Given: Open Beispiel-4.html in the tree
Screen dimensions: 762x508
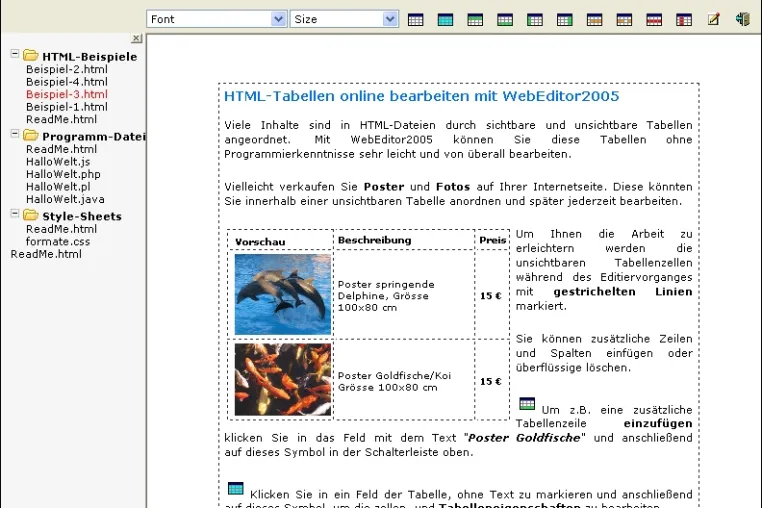Looking at the screenshot, I should point(67,82).
